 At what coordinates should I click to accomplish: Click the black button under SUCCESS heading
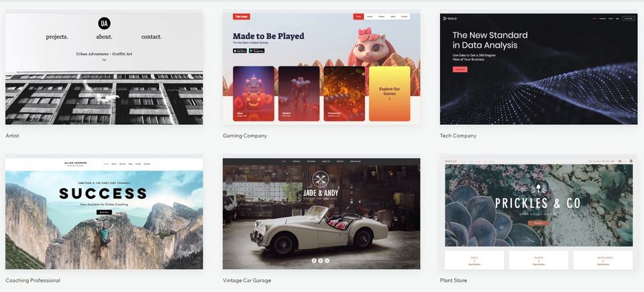click(104, 212)
